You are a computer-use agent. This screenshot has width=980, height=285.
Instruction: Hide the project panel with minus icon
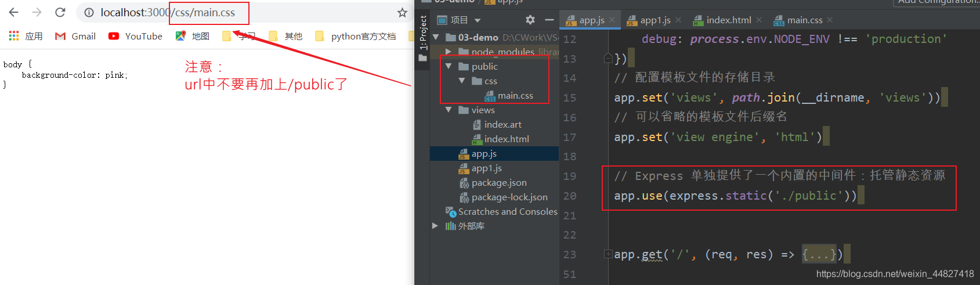click(x=549, y=20)
